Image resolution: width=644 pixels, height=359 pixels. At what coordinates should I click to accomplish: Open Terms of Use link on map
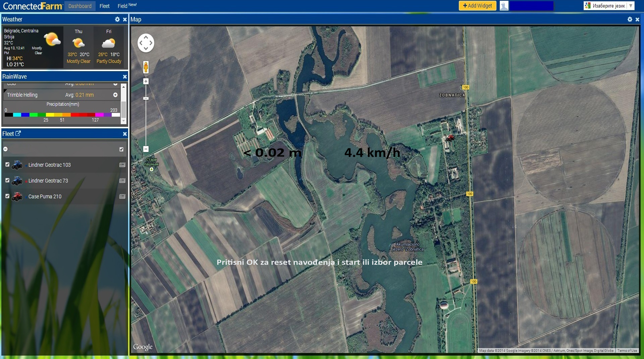[x=627, y=350]
